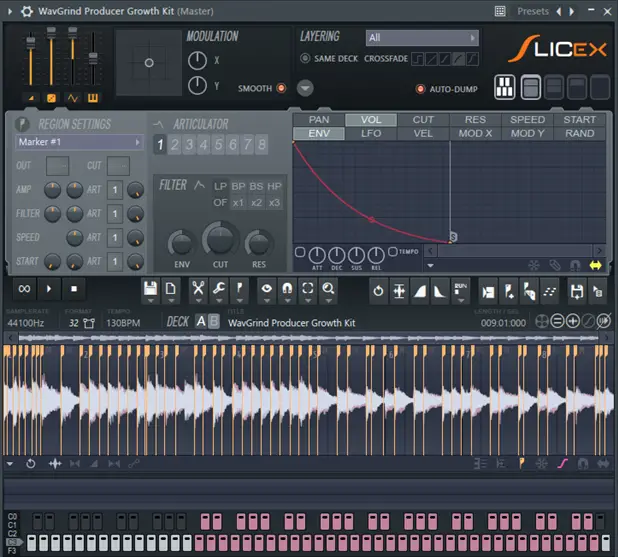Click the blank page load sample icon
This screenshot has width=618, height=558.
(171, 292)
